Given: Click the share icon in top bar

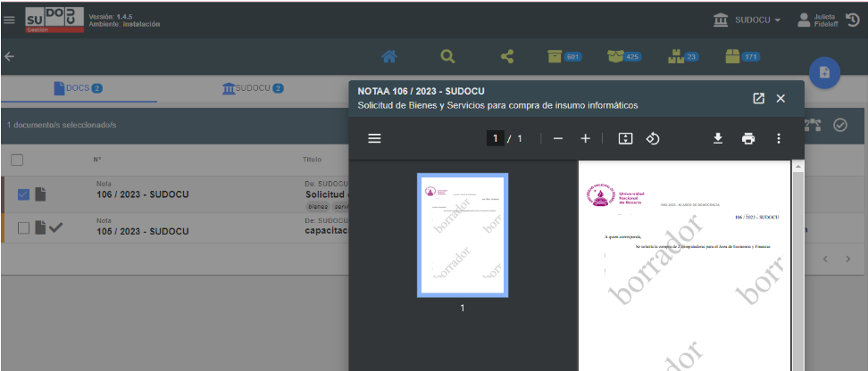Looking at the screenshot, I should [507, 57].
